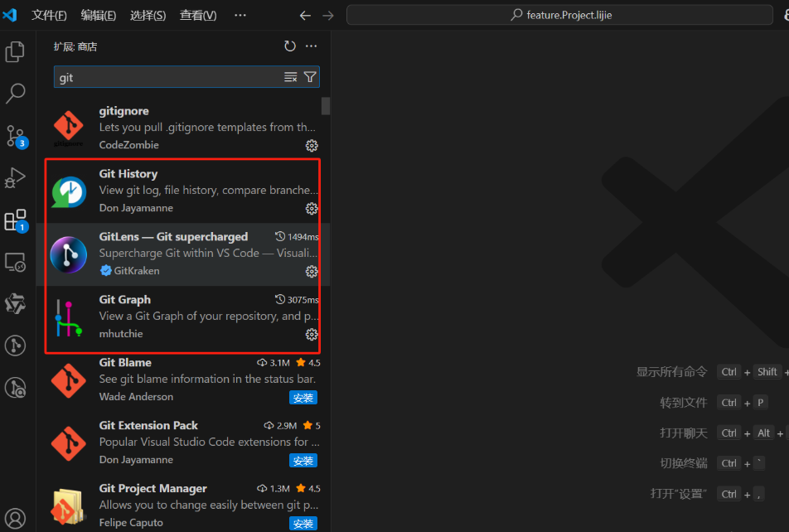Open the GitLens Inspect activity bar icon
The height and width of the screenshot is (532, 789).
pyautogui.click(x=15, y=388)
